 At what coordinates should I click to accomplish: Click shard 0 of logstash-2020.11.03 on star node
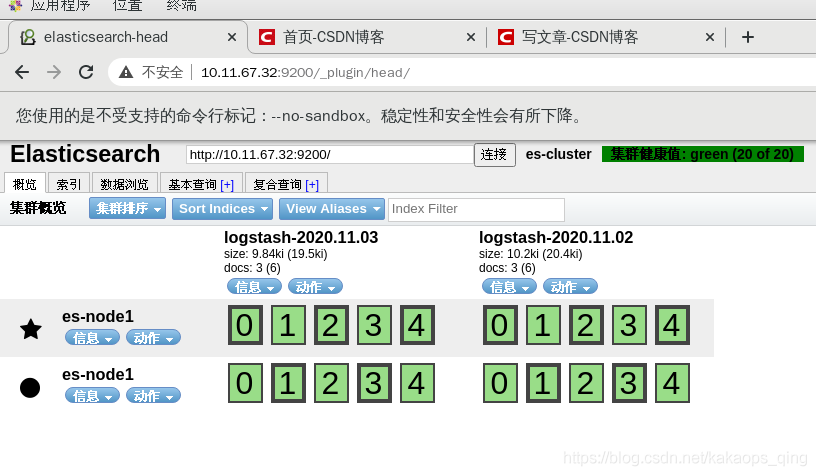[x=245, y=325]
